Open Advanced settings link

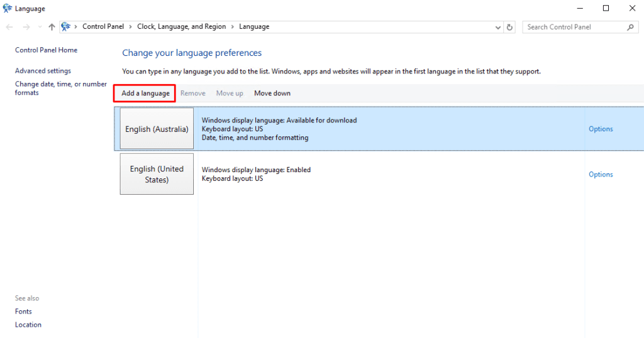(x=43, y=71)
